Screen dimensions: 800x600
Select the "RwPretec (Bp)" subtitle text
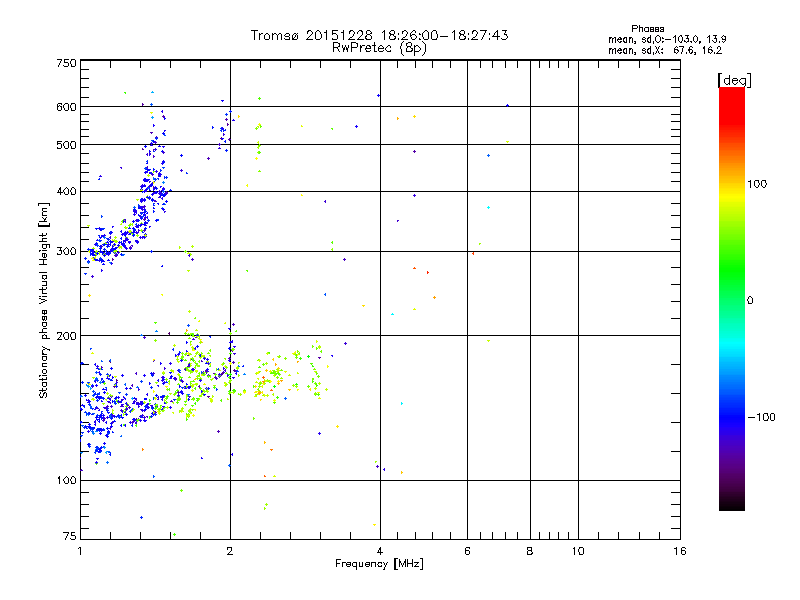coord(379,47)
